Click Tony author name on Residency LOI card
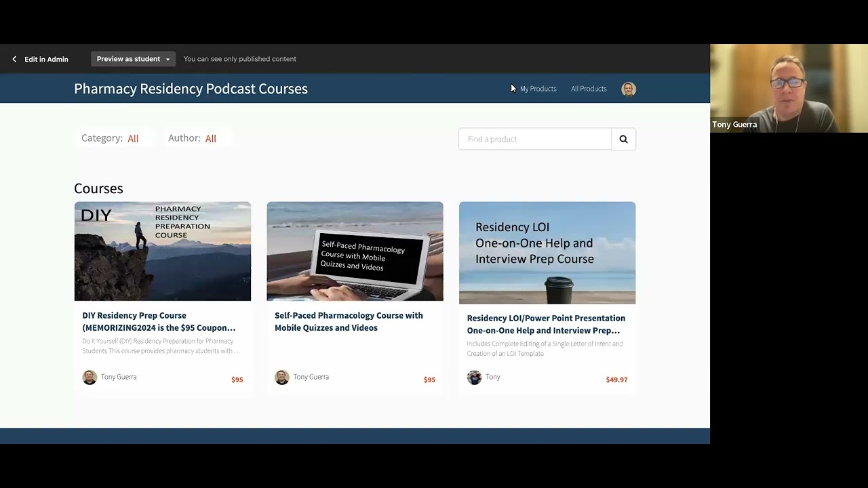The width and height of the screenshot is (868, 488). click(493, 377)
